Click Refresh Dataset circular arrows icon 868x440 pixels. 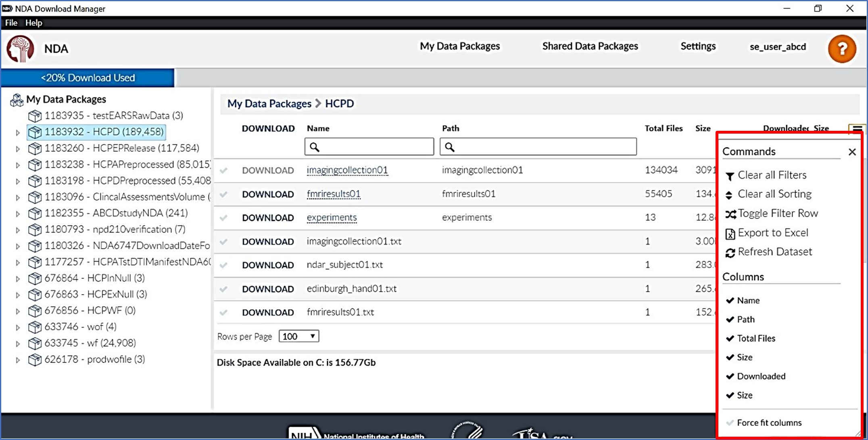[x=730, y=253]
